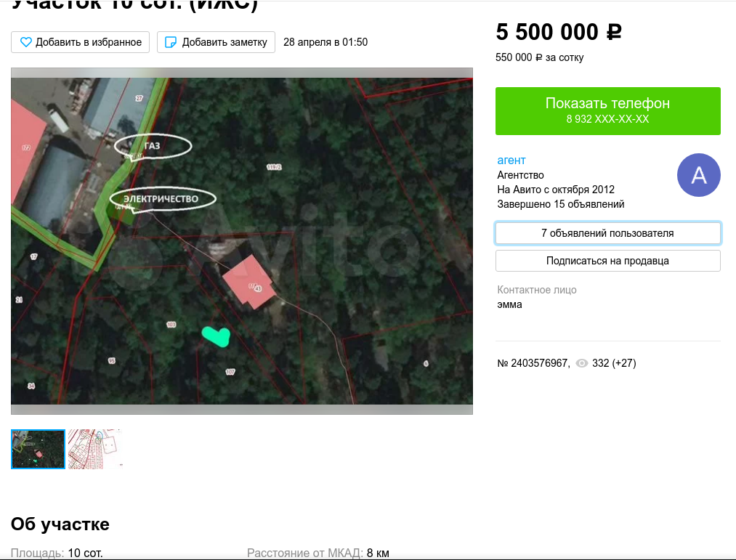Click the 28 апреля в 01:50 date

(x=325, y=42)
